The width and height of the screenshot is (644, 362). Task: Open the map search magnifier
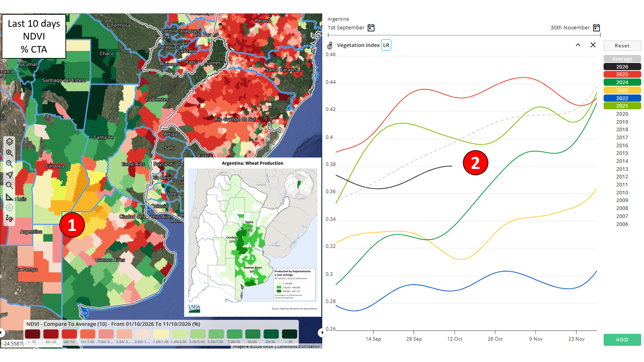click(9, 185)
